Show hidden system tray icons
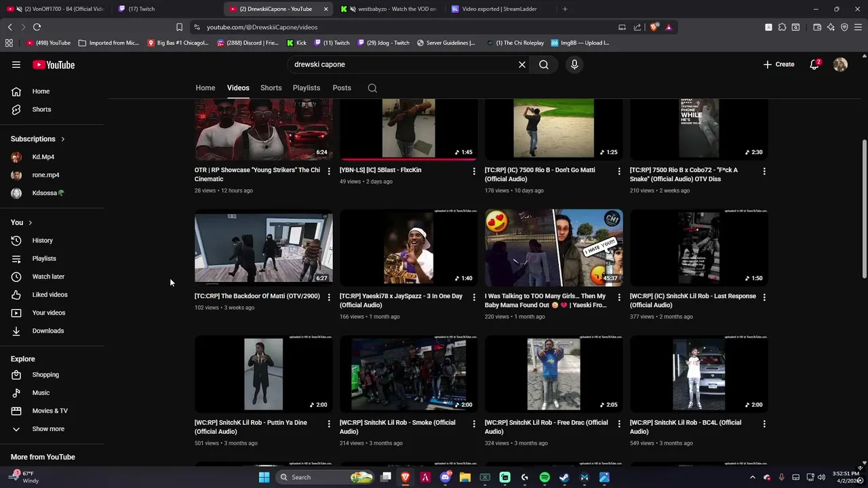The width and height of the screenshot is (868, 488). (x=752, y=477)
